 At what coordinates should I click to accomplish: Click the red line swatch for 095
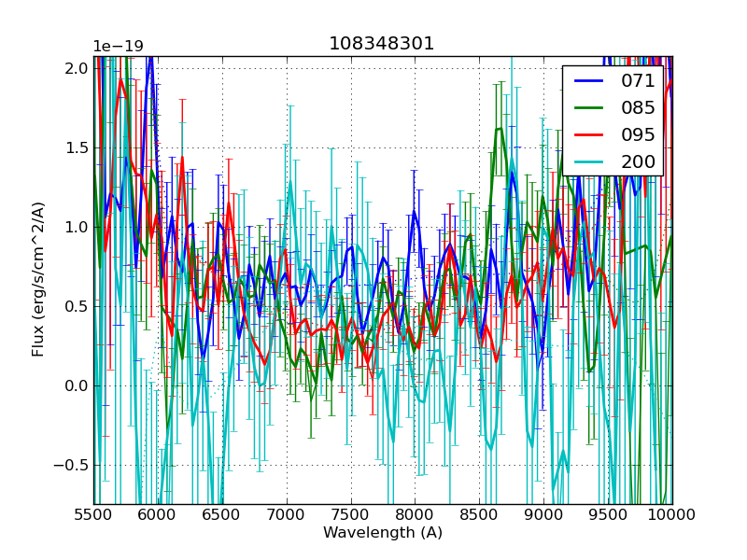click(588, 135)
